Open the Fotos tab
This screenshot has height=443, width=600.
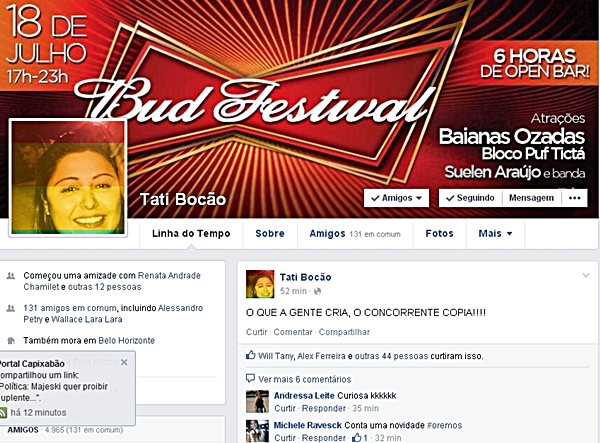click(439, 233)
